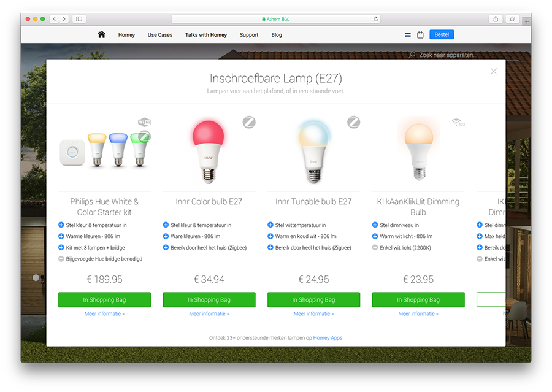
Task: Open the shopping bag icon in navbar
Action: [420, 34]
